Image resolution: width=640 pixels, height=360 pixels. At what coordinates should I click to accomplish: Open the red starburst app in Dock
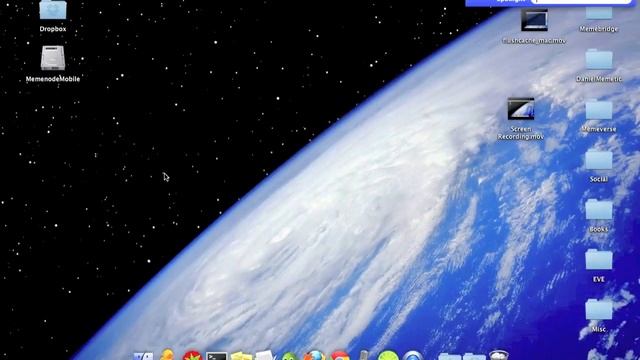pyautogui.click(x=192, y=355)
